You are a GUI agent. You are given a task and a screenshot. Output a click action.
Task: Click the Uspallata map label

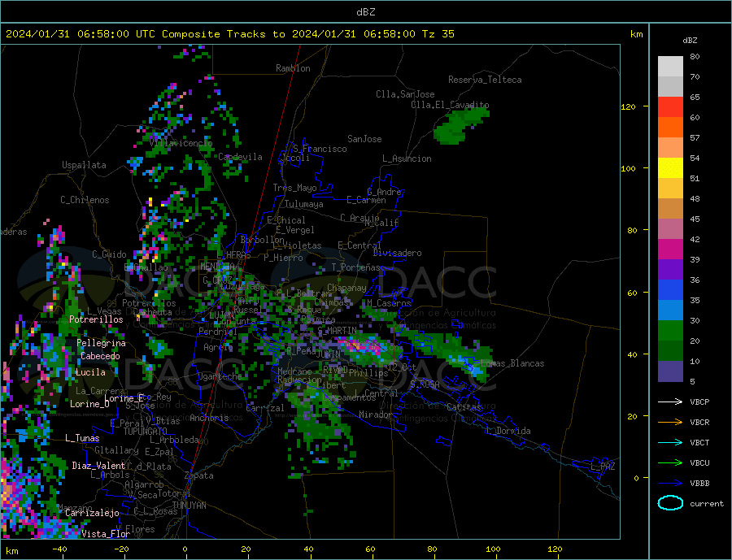pyautogui.click(x=84, y=165)
